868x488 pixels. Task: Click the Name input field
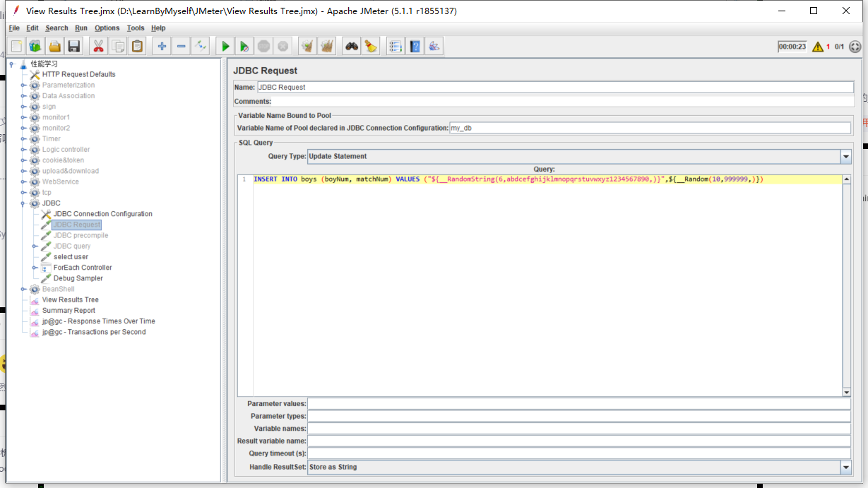pos(555,88)
